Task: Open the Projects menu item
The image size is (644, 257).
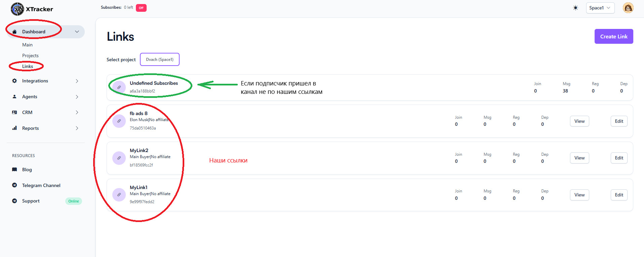Action: [x=30, y=56]
